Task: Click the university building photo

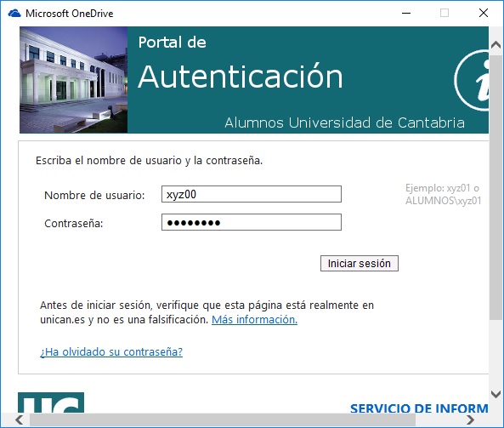Action: pos(74,80)
